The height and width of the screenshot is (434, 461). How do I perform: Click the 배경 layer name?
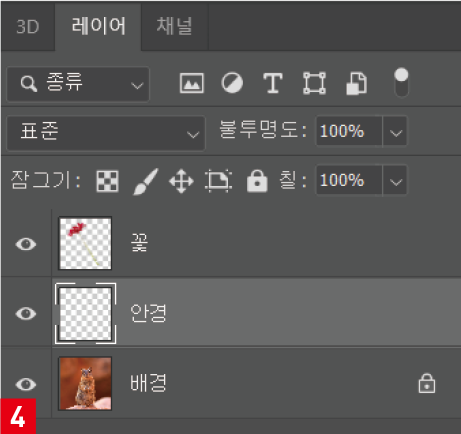(x=148, y=383)
